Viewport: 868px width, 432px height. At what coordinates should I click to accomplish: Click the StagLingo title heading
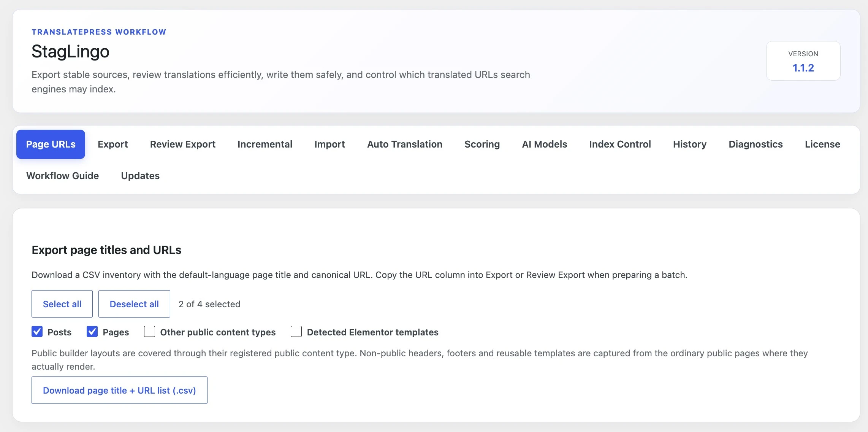[x=70, y=51]
